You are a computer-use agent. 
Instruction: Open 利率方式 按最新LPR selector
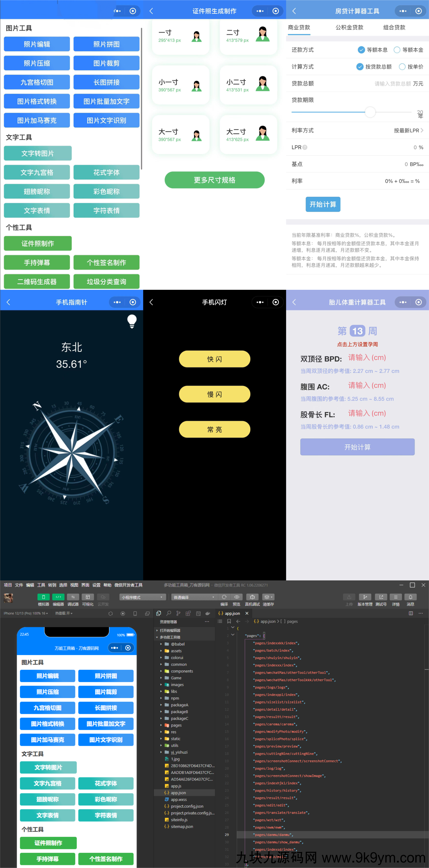click(x=408, y=130)
